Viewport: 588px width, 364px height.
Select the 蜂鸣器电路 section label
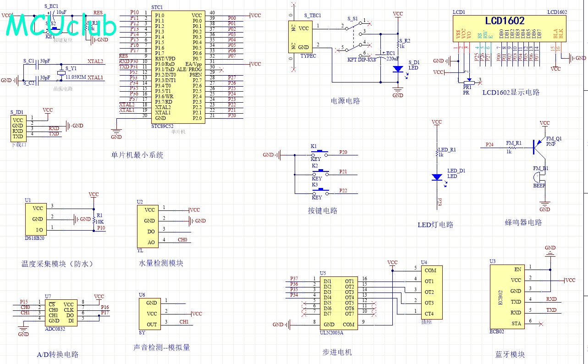523,222
